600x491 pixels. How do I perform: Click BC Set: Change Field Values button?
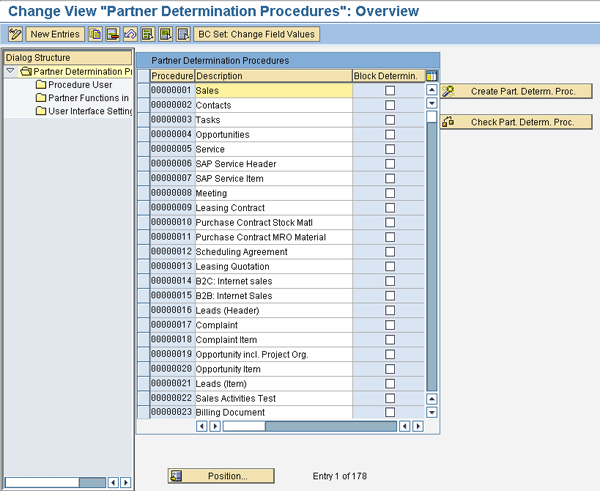point(257,34)
